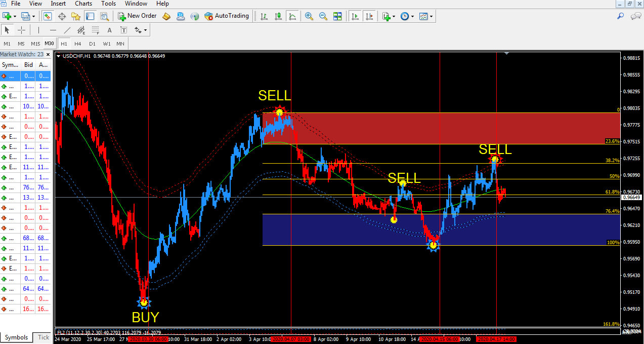Select the D1 timeframe button

(x=92, y=44)
